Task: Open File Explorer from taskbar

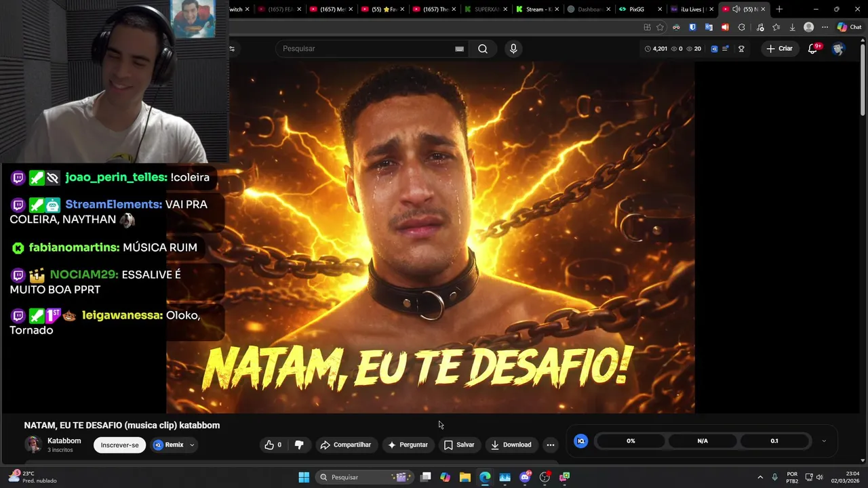Action: 465,477
